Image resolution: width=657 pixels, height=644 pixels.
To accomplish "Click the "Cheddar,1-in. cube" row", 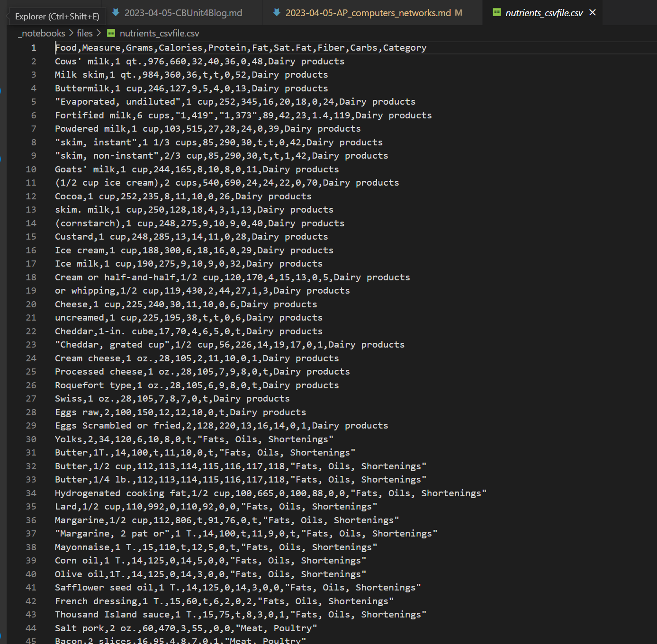I will pyautogui.click(x=189, y=331).
